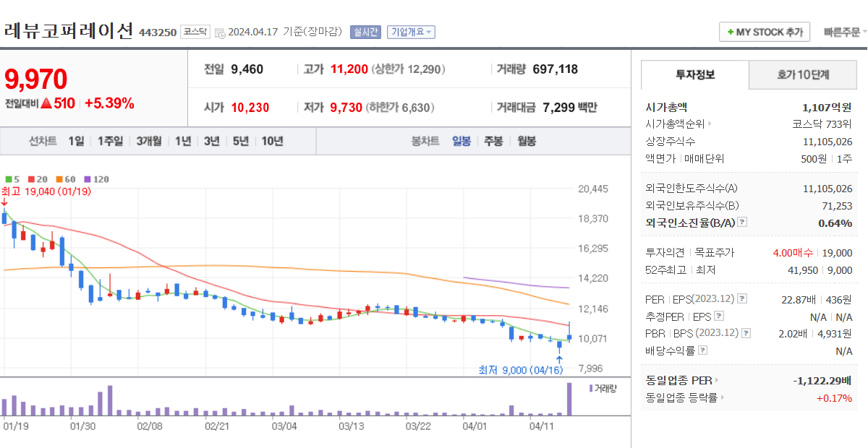Image resolution: width=868 pixels, height=448 pixels.
Task: Click the 실시간 real-time badge
Action: [365, 32]
